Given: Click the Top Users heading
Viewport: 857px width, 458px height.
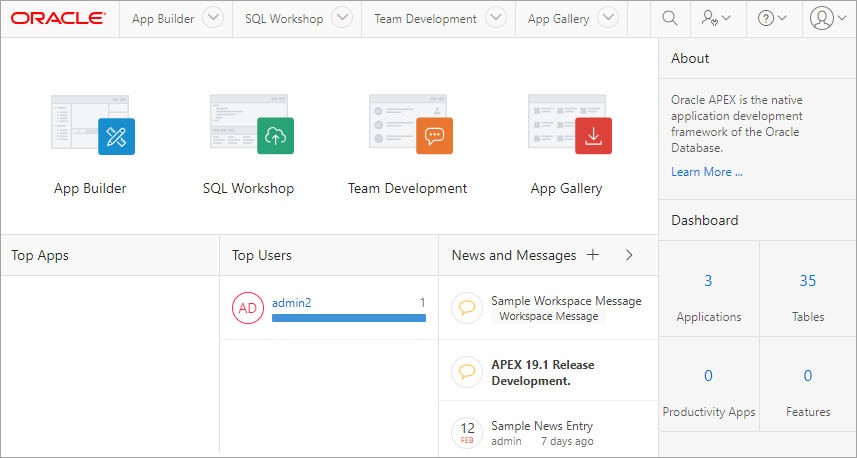Looking at the screenshot, I should point(262,255).
